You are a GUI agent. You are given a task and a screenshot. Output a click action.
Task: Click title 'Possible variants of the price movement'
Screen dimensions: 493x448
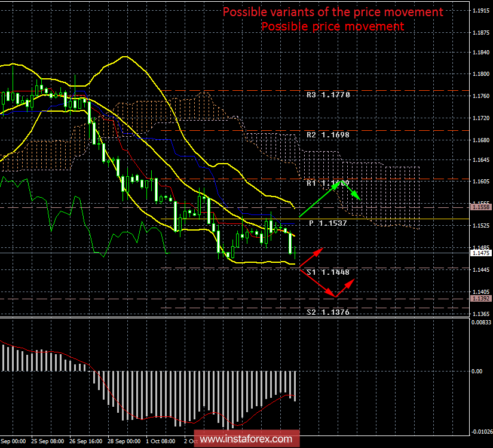(x=333, y=12)
